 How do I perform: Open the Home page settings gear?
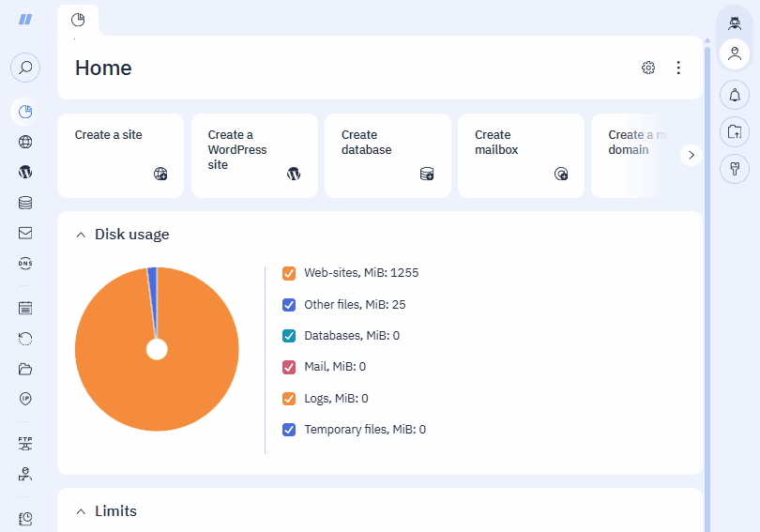click(648, 68)
